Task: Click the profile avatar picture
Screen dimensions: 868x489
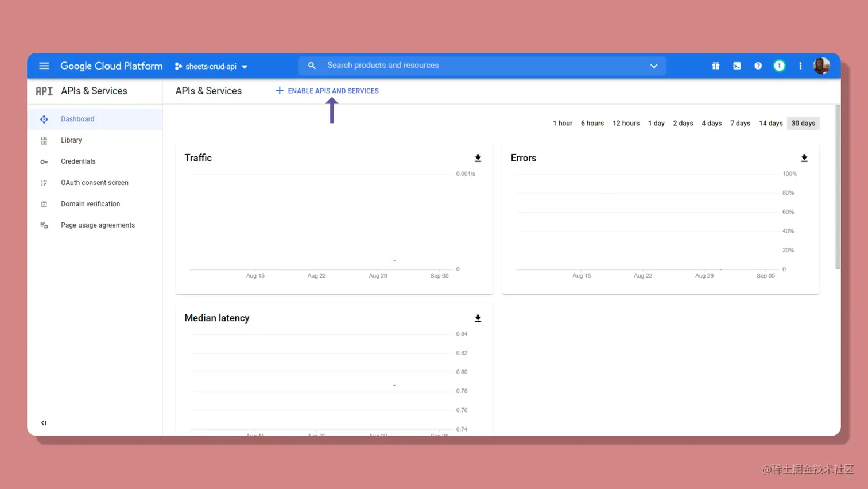Action: point(821,66)
